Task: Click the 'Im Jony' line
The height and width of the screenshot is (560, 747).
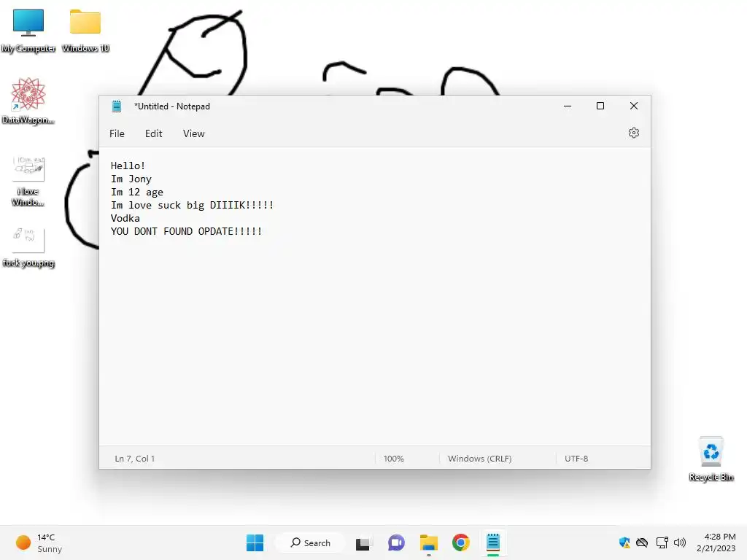Action: tap(131, 179)
